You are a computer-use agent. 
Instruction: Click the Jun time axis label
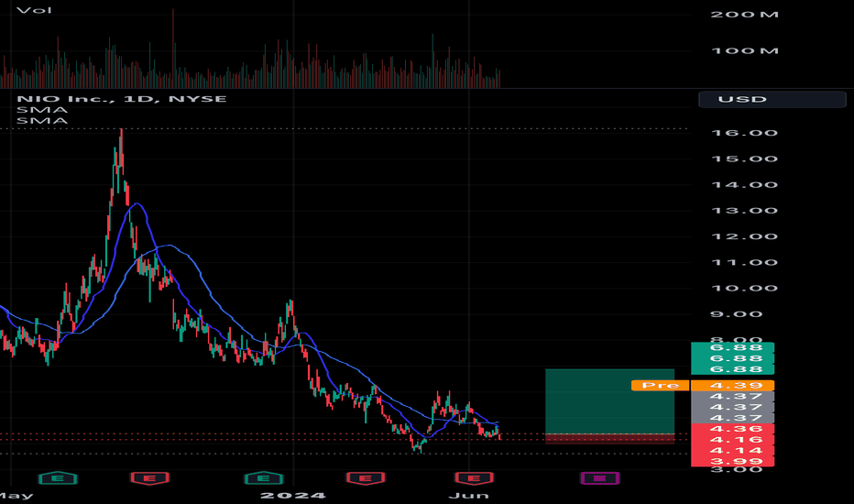click(468, 495)
